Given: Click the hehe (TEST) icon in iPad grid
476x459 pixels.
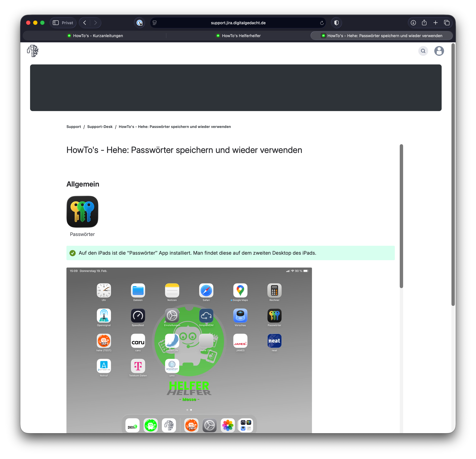Looking at the screenshot, I should click(104, 341).
